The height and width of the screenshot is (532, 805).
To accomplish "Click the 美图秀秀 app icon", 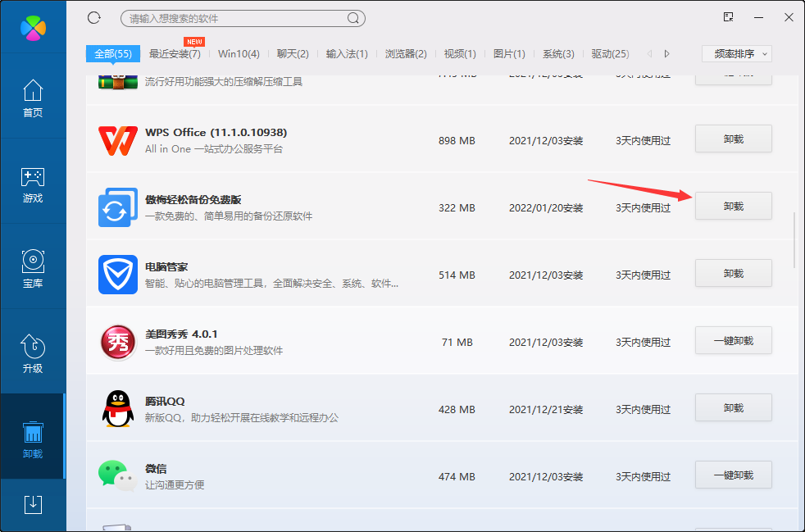I will pyautogui.click(x=117, y=342).
